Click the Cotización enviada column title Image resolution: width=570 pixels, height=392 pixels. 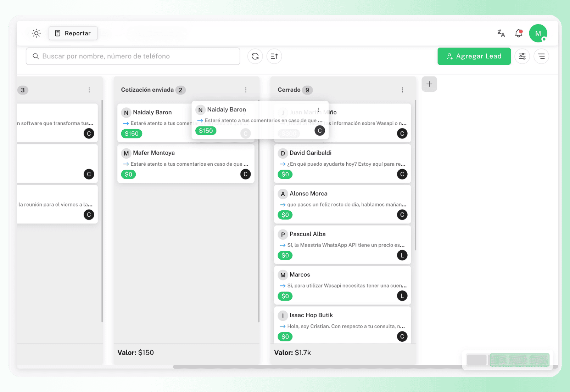(147, 90)
